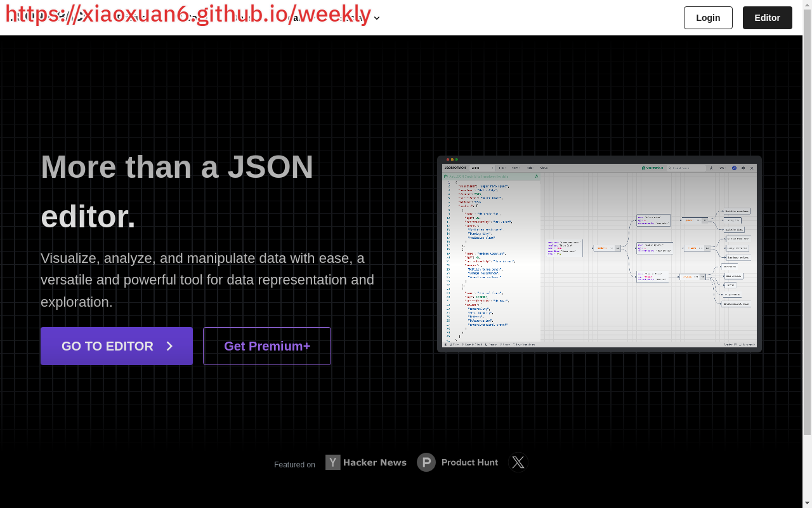Select the Get Premium+ button
Image resolution: width=812 pixels, height=508 pixels.
[x=267, y=346]
